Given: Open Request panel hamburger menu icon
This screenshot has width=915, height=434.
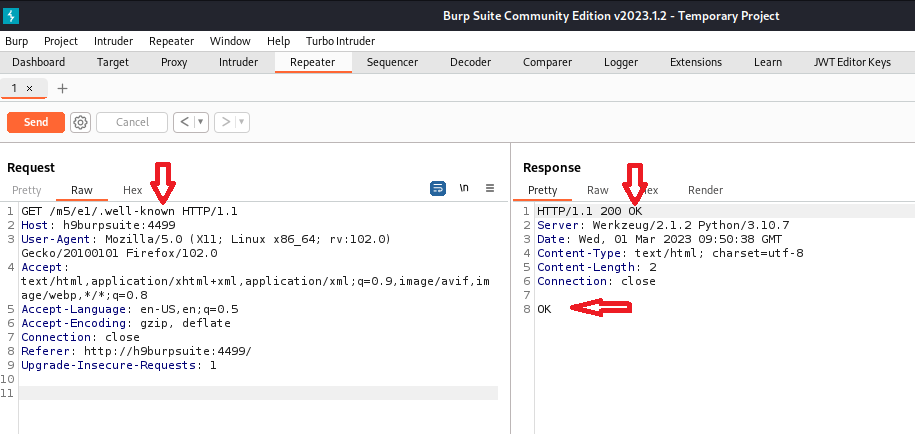Looking at the screenshot, I should (x=490, y=188).
